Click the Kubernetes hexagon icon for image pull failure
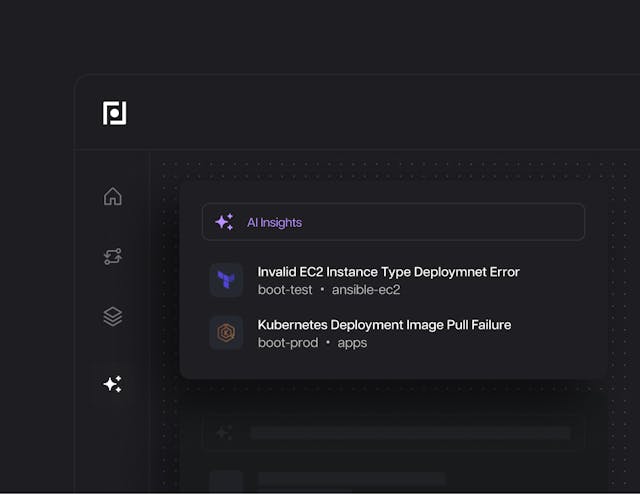Viewport: 640px width, 494px height. [226, 333]
